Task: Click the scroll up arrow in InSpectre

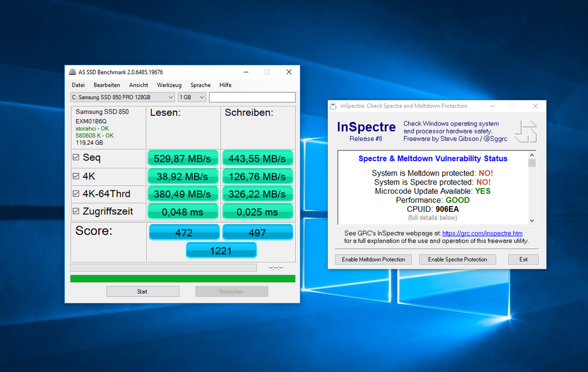Action: tap(532, 154)
